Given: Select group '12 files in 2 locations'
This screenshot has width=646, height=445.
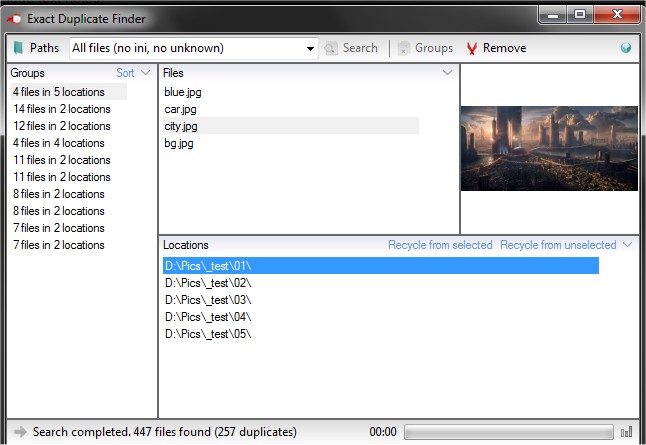Looking at the screenshot, I should pyautogui.click(x=62, y=126).
